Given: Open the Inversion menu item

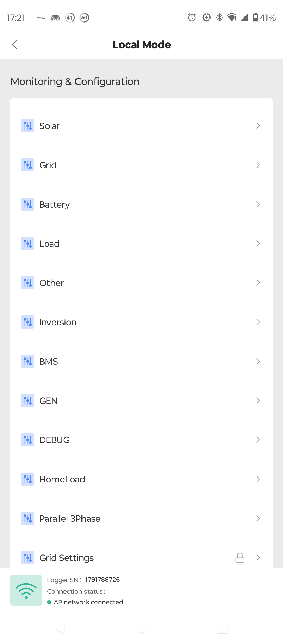Looking at the screenshot, I should pos(58,322).
